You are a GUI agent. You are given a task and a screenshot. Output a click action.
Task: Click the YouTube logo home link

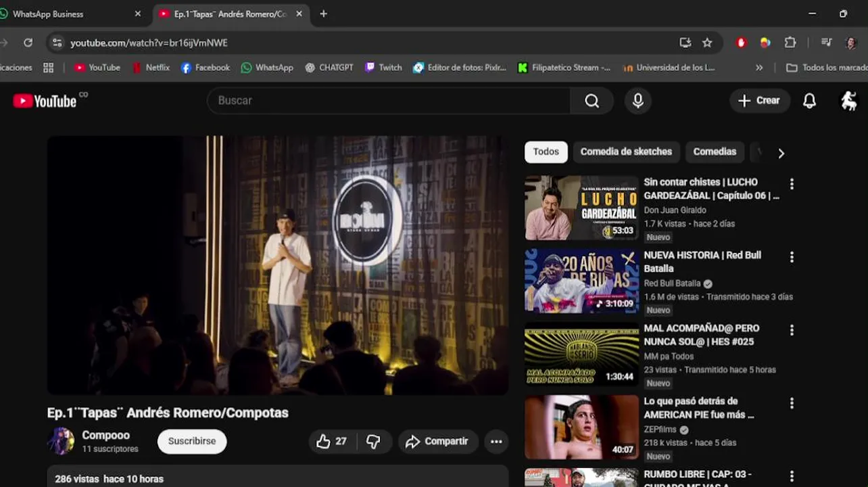(45, 101)
